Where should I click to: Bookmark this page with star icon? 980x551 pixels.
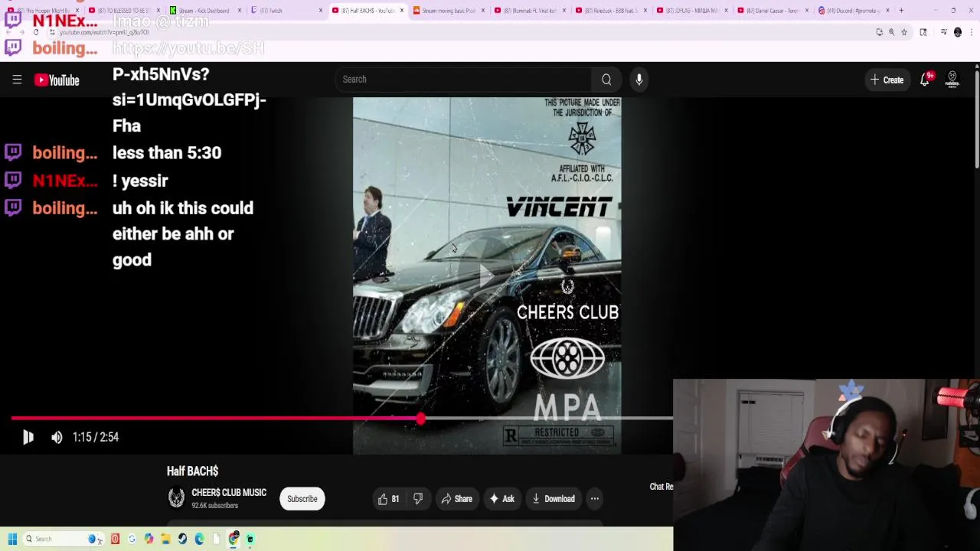pos(903,32)
